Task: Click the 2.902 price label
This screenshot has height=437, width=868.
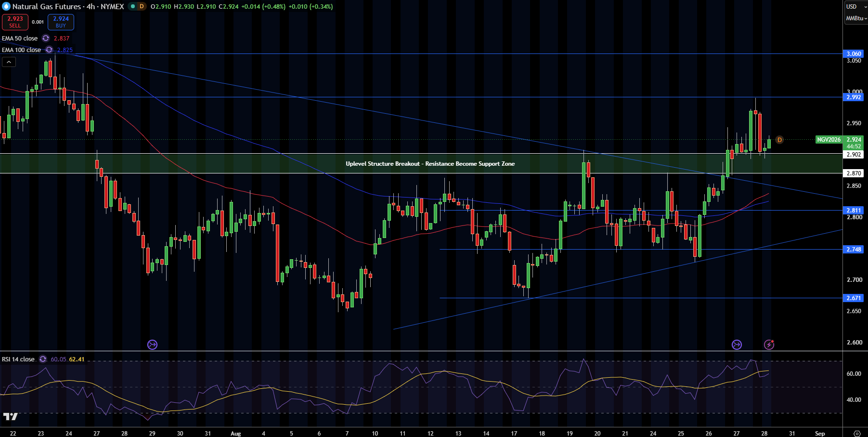Action: tap(854, 154)
